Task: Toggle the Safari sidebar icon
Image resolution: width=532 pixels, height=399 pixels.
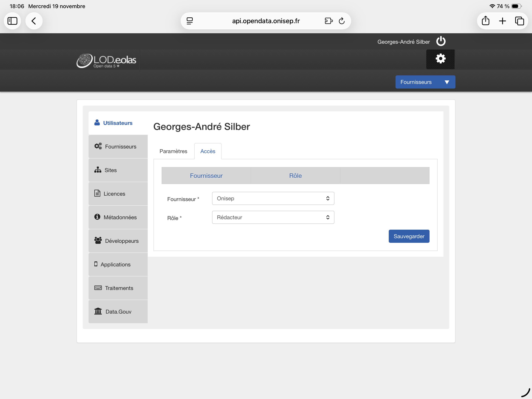Action: coord(13,21)
